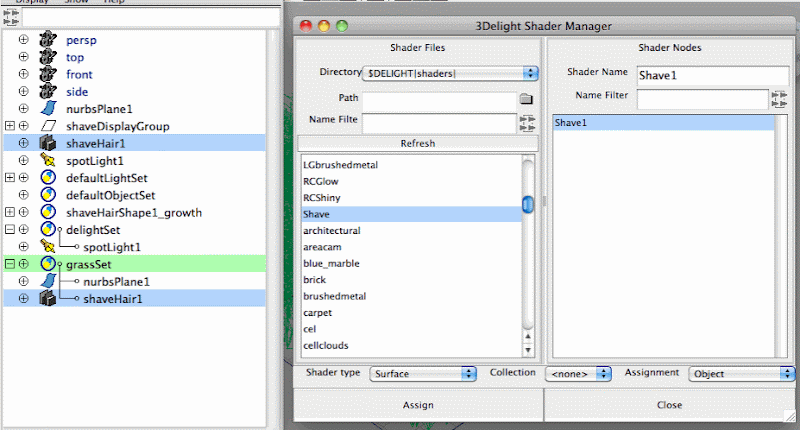The height and width of the screenshot is (430, 800).
Task: Select brick in the shader list
Action: tap(314, 280)
